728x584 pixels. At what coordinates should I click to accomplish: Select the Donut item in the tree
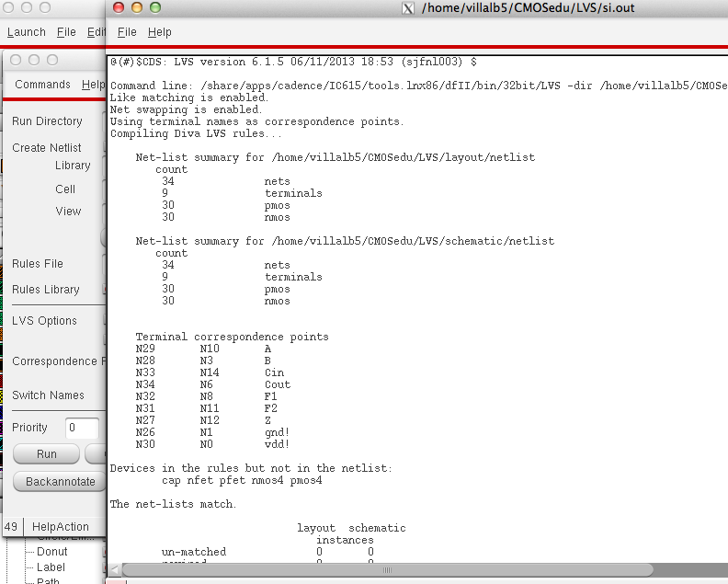pyautogui.click(x=54, y=552)
